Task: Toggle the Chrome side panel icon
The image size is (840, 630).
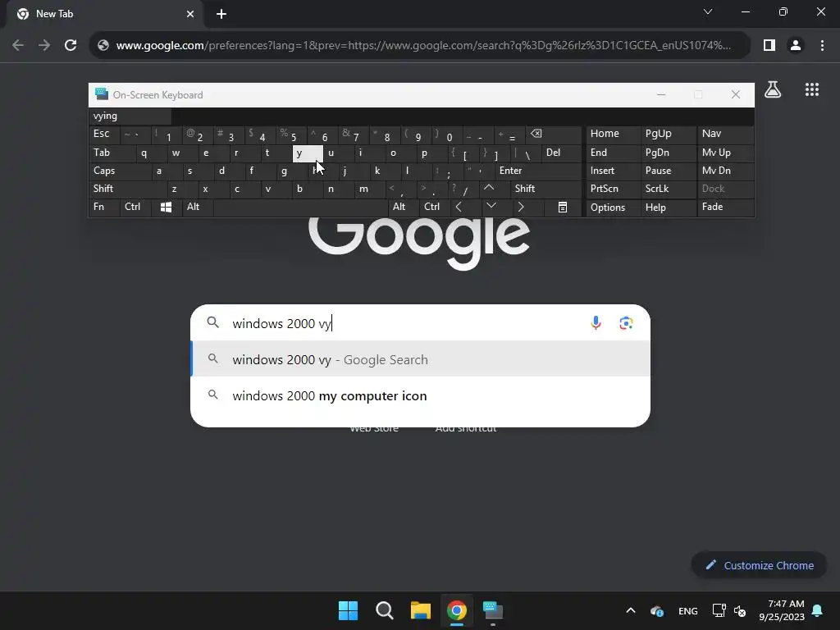Action: (769, 46)
